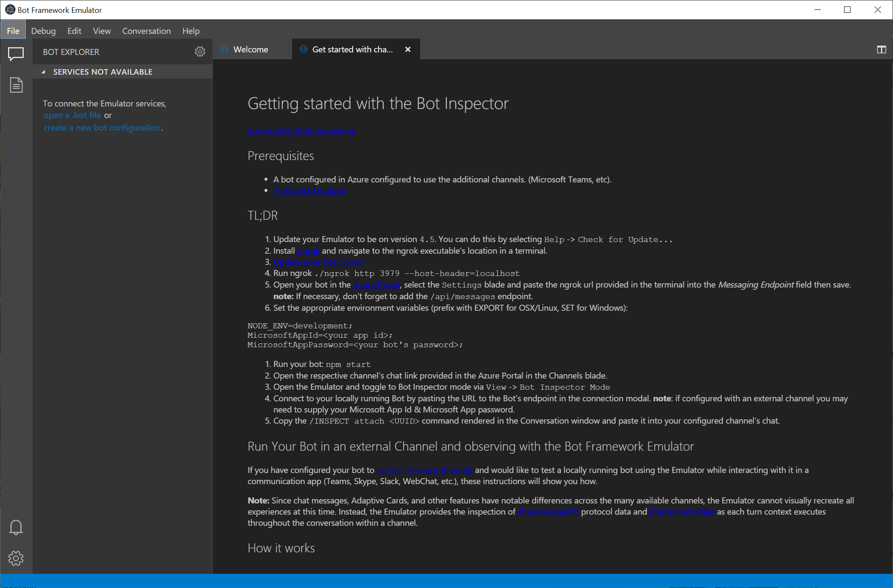Click the Bot Explorer gear settings icon
The width and height of the screenshot is (893, 588).
200,52
